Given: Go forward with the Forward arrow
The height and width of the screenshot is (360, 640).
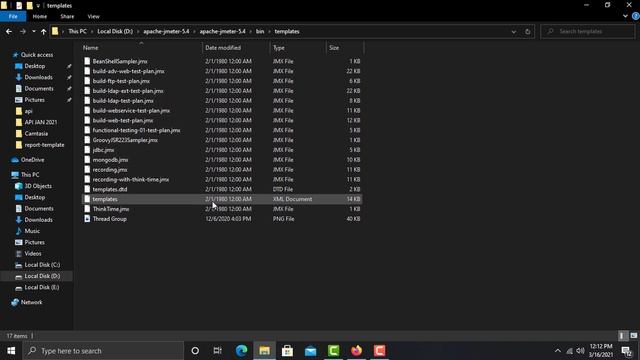Looking at the screenshot, I should [23, 31].
